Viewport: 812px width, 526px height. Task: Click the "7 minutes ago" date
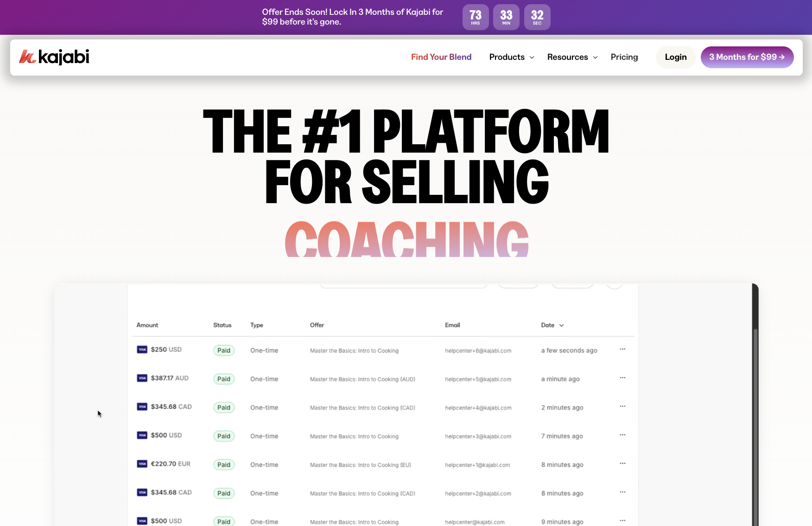(562, 436)
